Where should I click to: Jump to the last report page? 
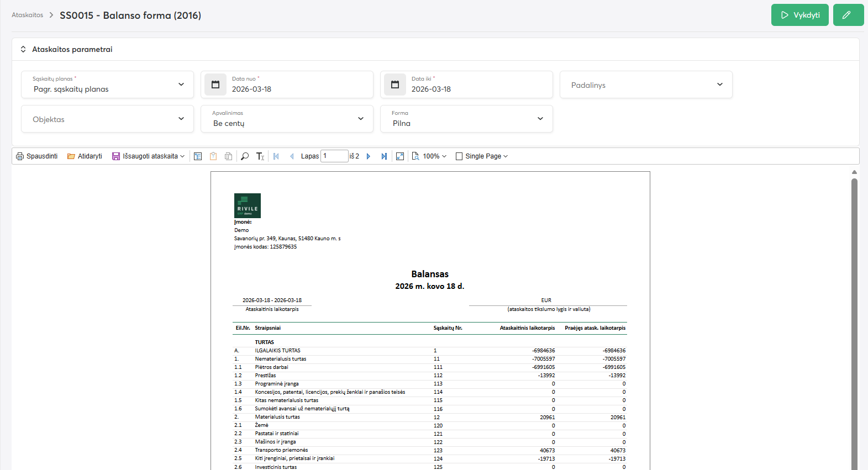[384, 156]
